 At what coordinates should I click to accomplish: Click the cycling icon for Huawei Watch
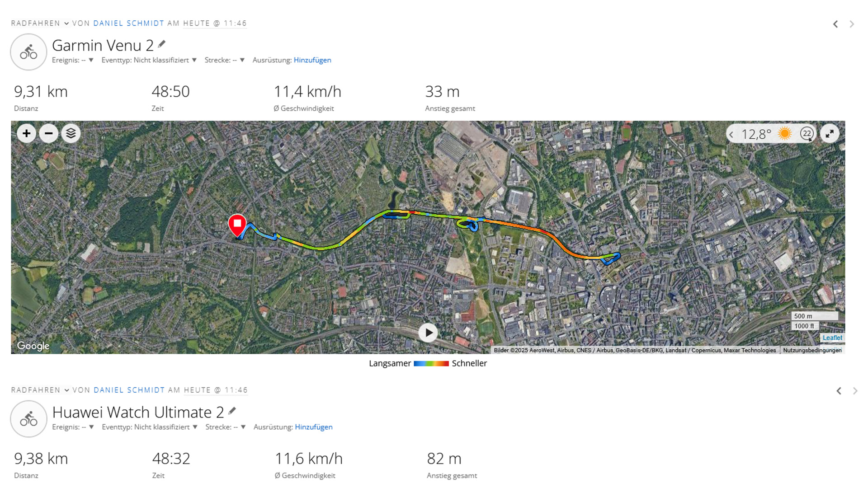click(28, 419)
